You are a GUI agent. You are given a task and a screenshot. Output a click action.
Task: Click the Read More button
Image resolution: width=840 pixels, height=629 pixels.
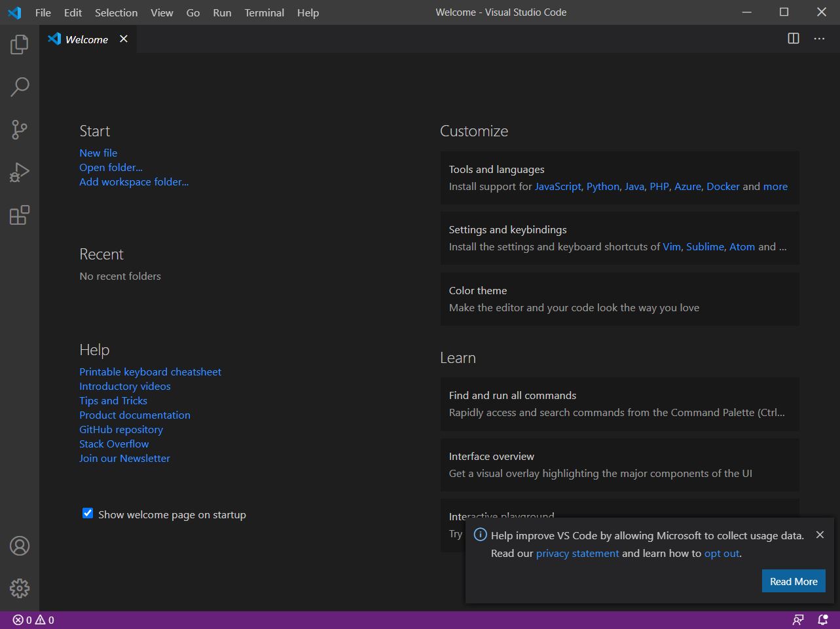click(794, 581)
